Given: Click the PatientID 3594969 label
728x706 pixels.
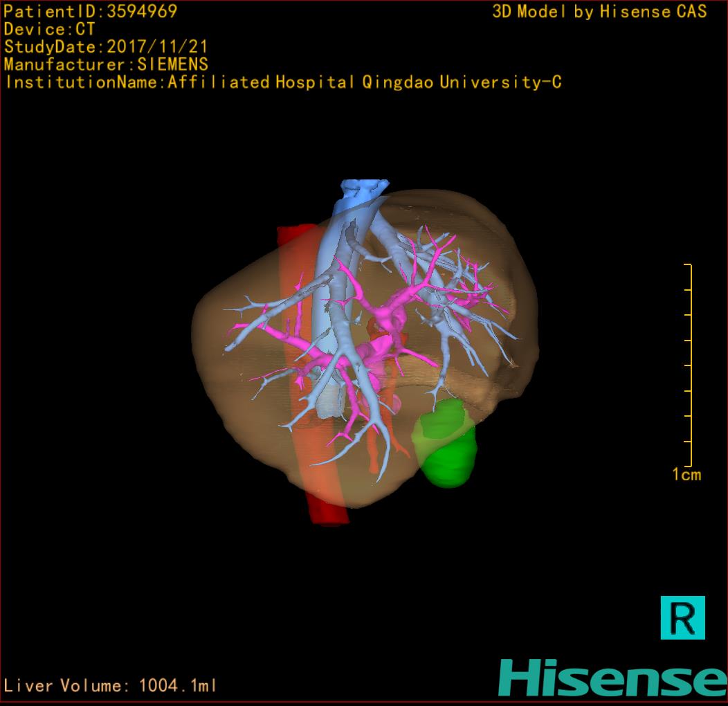Looking at the screenshot, I should pos(91,12).
